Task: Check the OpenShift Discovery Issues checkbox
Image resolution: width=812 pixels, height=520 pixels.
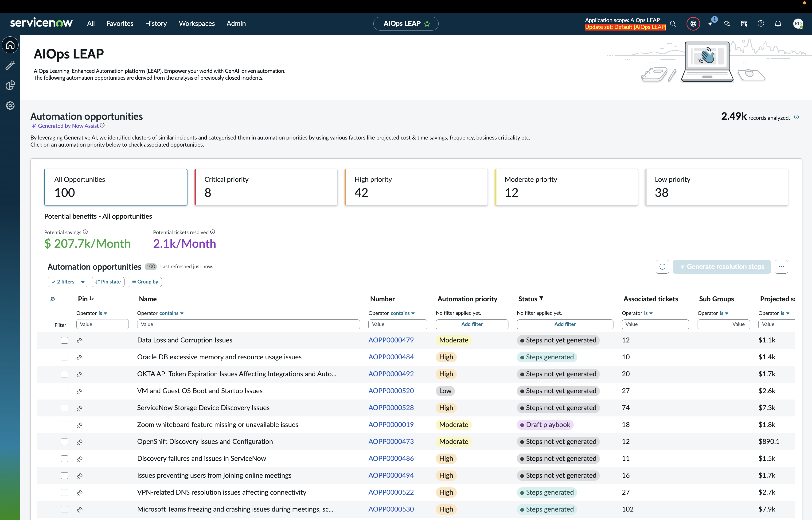Action: 65,442
